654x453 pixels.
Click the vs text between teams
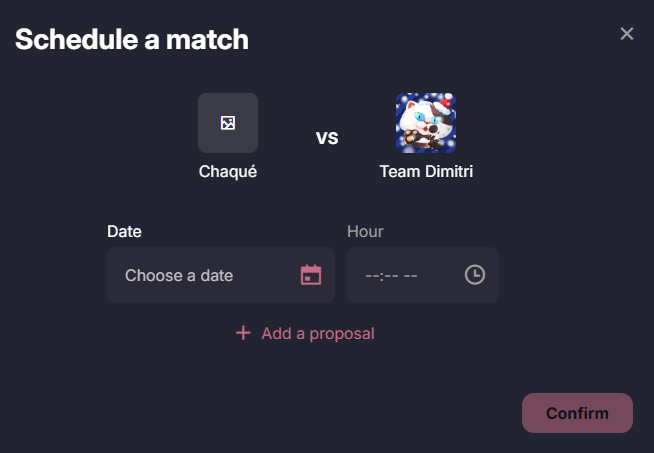click(327, 137)
